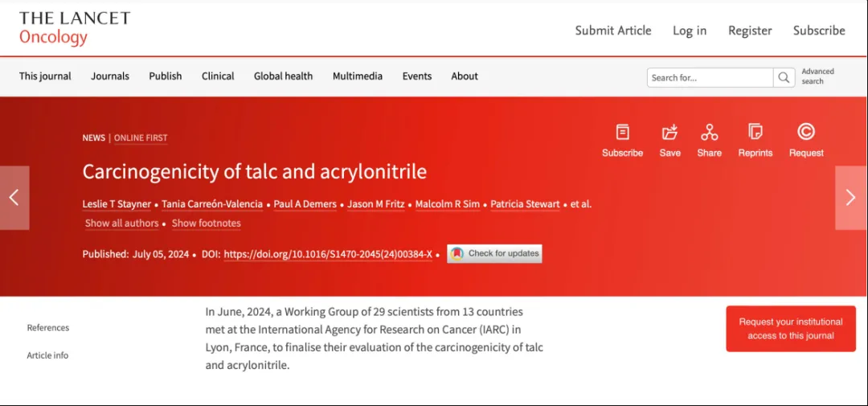Open the Multimedia menu

pos(358,76)
